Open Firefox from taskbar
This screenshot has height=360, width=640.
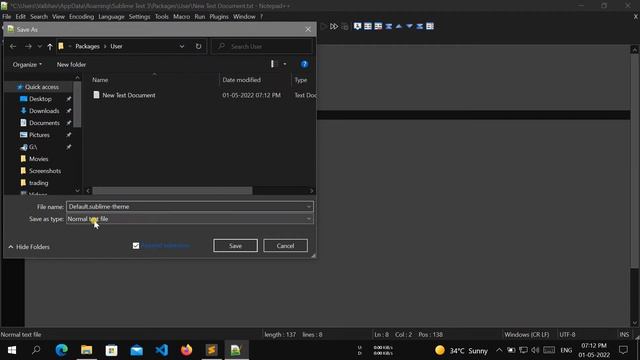[187, 350]
